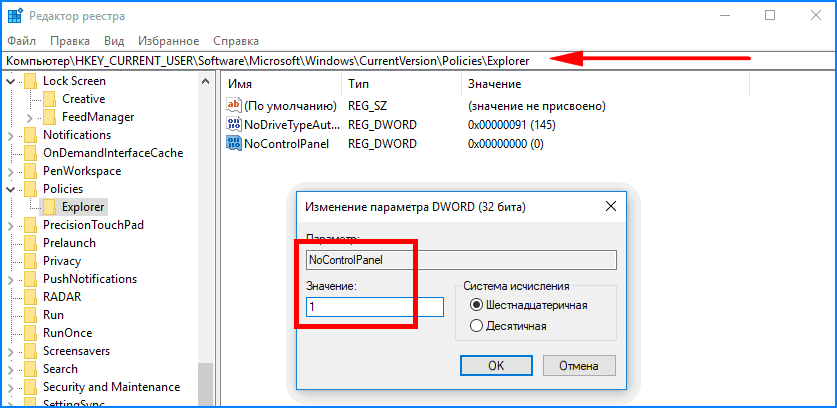
Task: Click the Explorer folder icon in tree
Action: [x=49, y=206]
